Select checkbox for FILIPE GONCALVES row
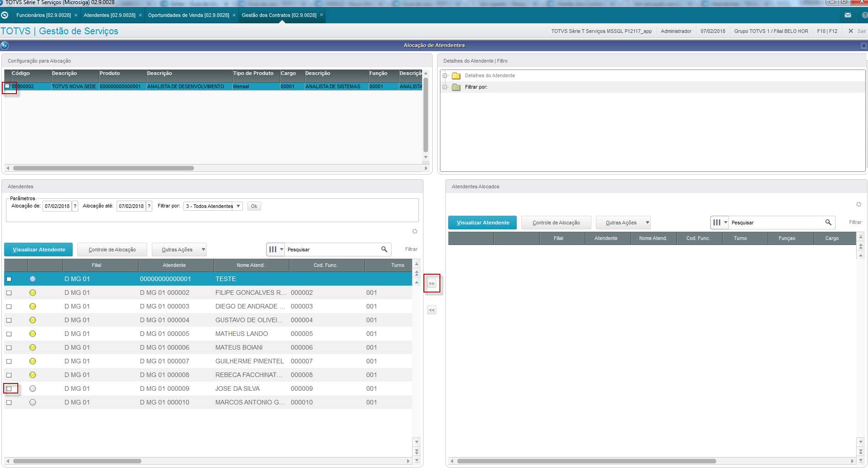 9,293
